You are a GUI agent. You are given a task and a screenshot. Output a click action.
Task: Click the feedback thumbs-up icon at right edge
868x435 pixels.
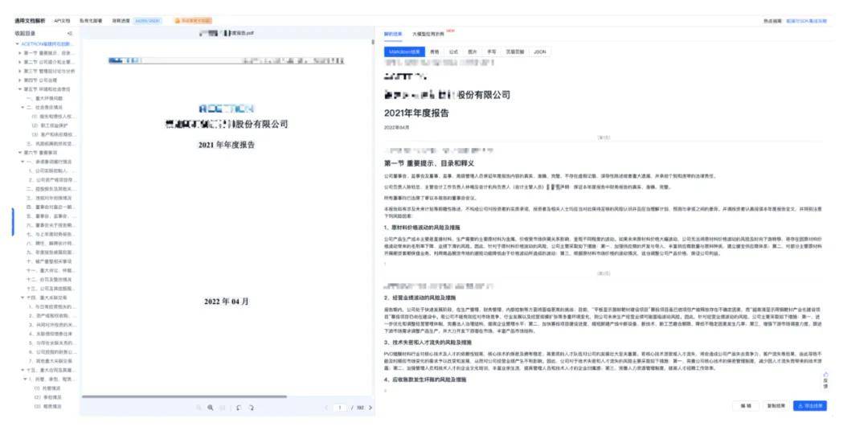point(825,375)
